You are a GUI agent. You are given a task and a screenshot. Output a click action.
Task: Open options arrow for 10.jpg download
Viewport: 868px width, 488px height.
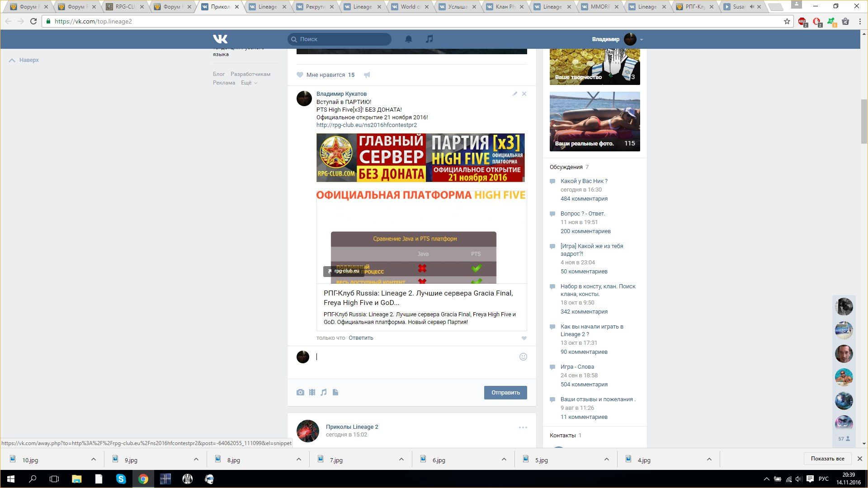(94, 460)
